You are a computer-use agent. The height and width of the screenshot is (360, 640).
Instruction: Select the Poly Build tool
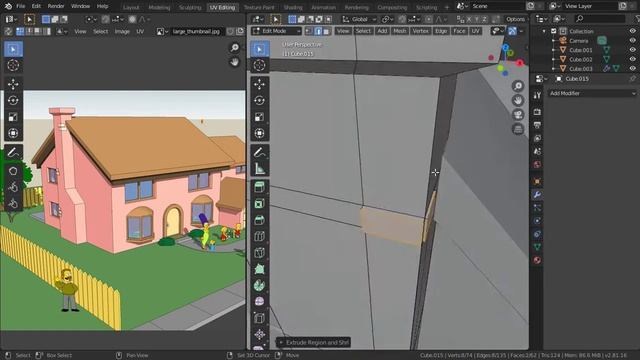(x=259, y=269)
